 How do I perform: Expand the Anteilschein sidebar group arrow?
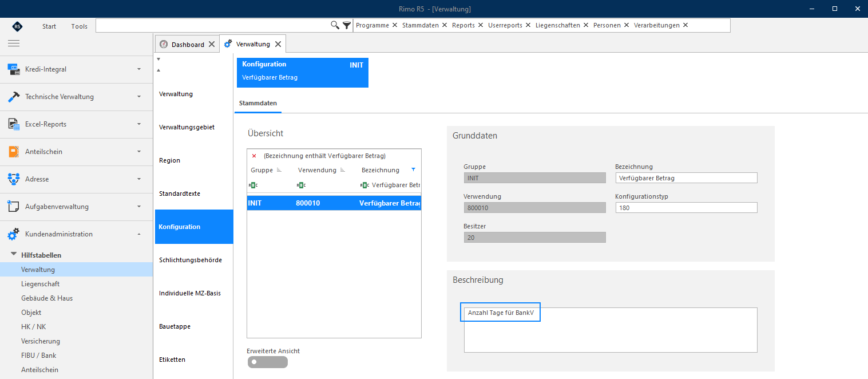(139, 152)
